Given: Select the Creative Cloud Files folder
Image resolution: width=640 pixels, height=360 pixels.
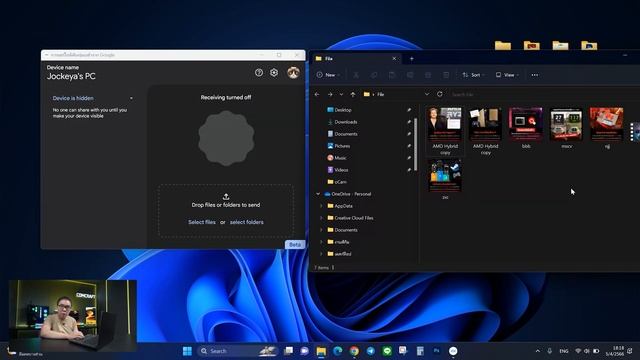Looking at the screenshot, I should point(353,218).
